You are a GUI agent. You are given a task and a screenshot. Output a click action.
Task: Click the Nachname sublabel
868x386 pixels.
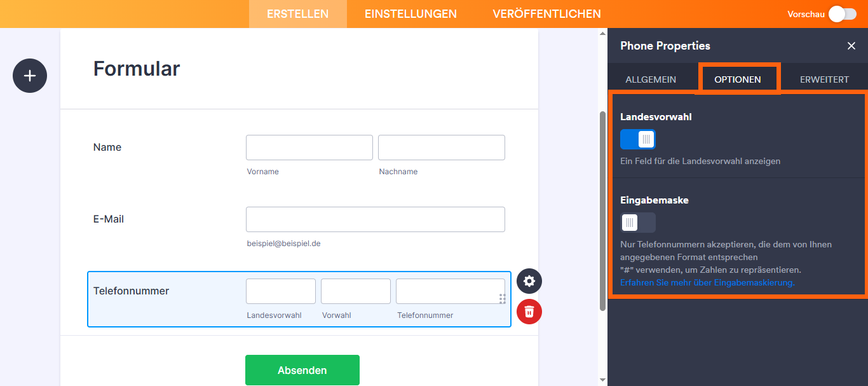[x=398, y=172]
